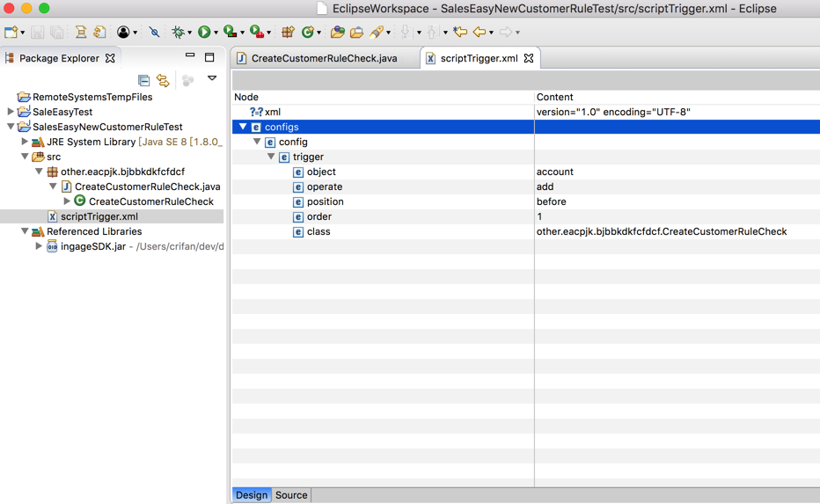Screen dimensions: 820x504
Task: Click the Open Task folder icon
Action: pyautogui.click(x=356, y=33)
